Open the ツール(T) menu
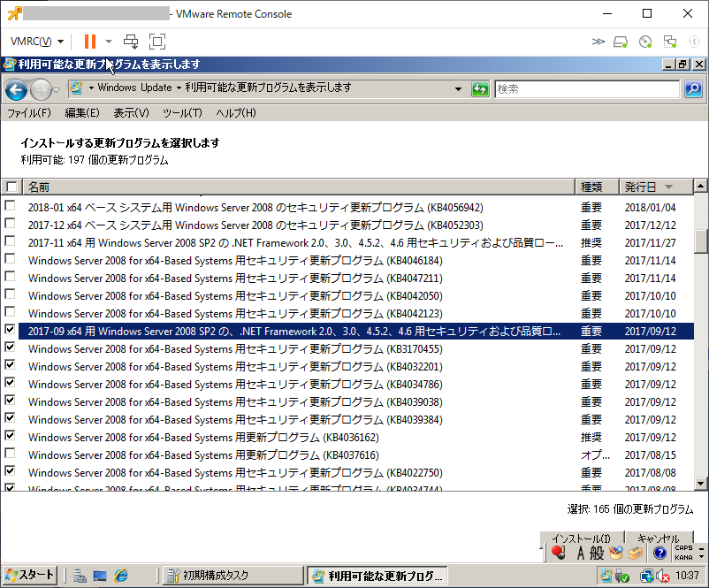Image resolution: width=709 pixels, height=588 pixels. 182,112
